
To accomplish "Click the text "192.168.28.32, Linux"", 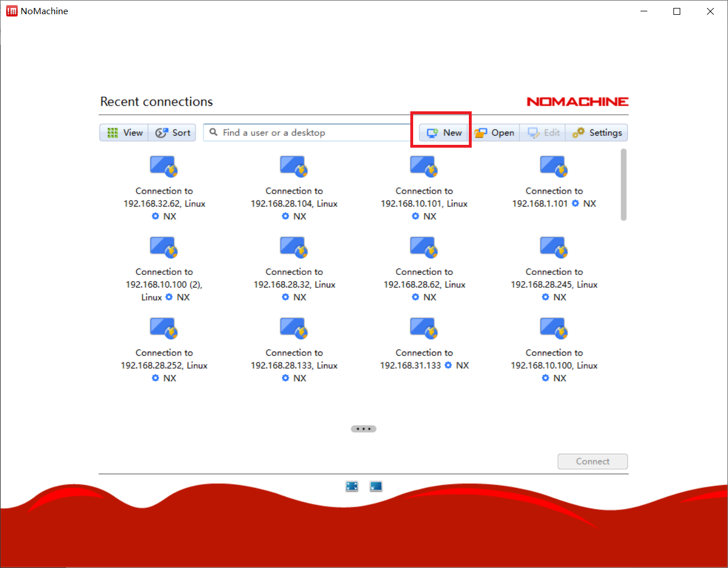I will click(x=294, y=285).
